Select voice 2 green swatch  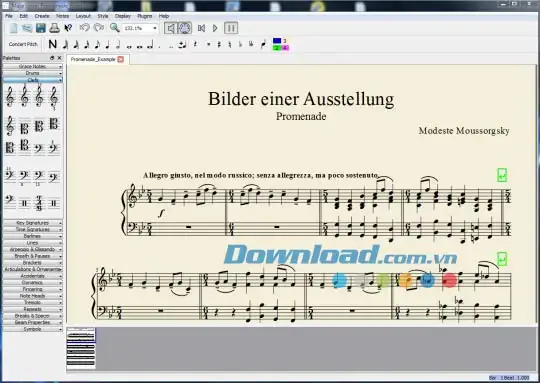(277, 48)
